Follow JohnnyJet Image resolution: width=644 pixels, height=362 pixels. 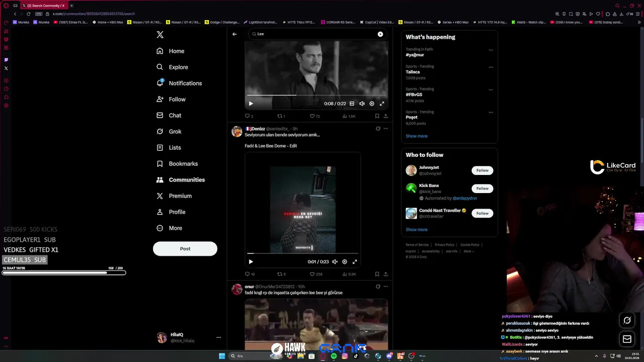tap(482, 170)
